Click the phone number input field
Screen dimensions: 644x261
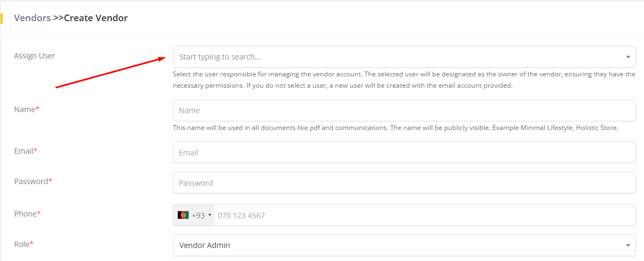[x=423, y=215]
